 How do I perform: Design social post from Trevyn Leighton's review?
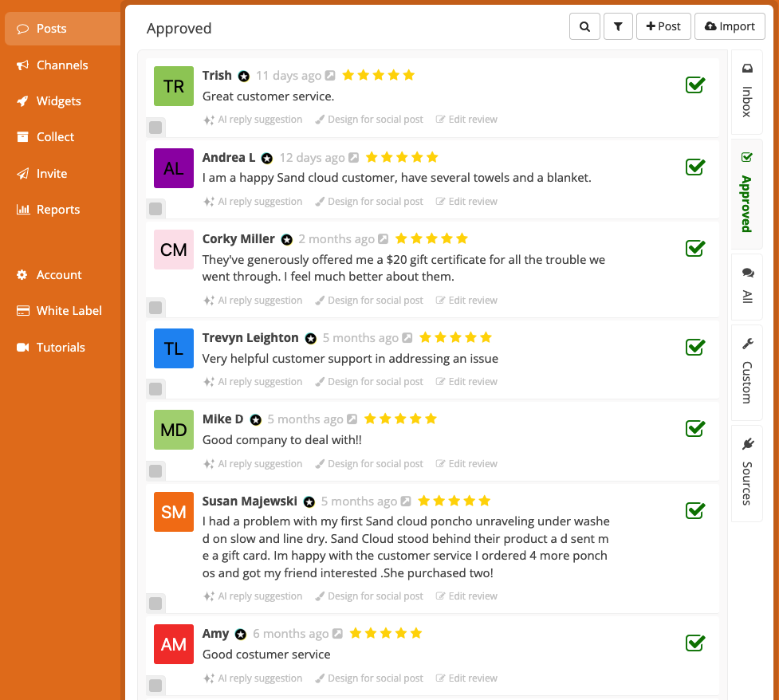pos(369,382)
